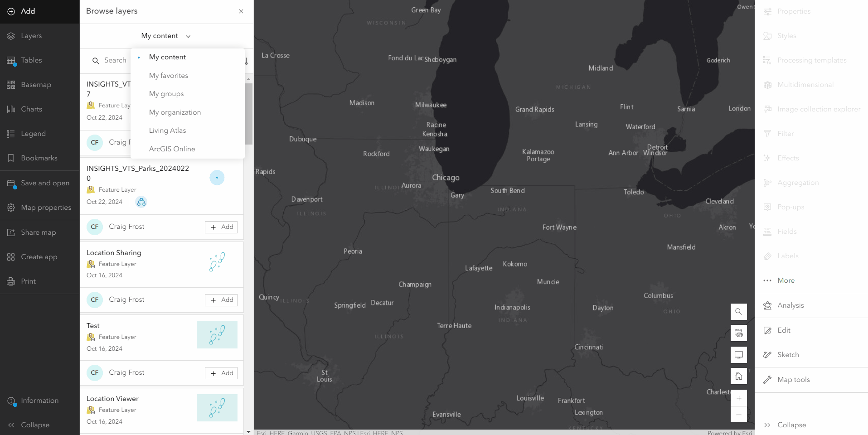Click the Location Viewer layer thumbnail
The image size is (868, 435).
click(x=217, y=407)
